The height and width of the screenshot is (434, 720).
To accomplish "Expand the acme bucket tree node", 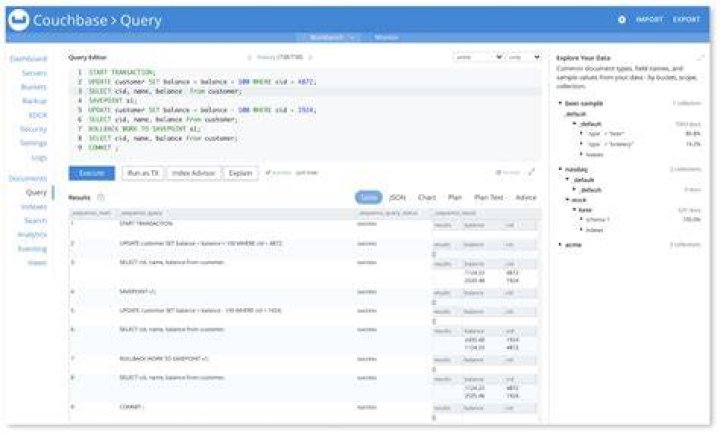I will [560, 245].
